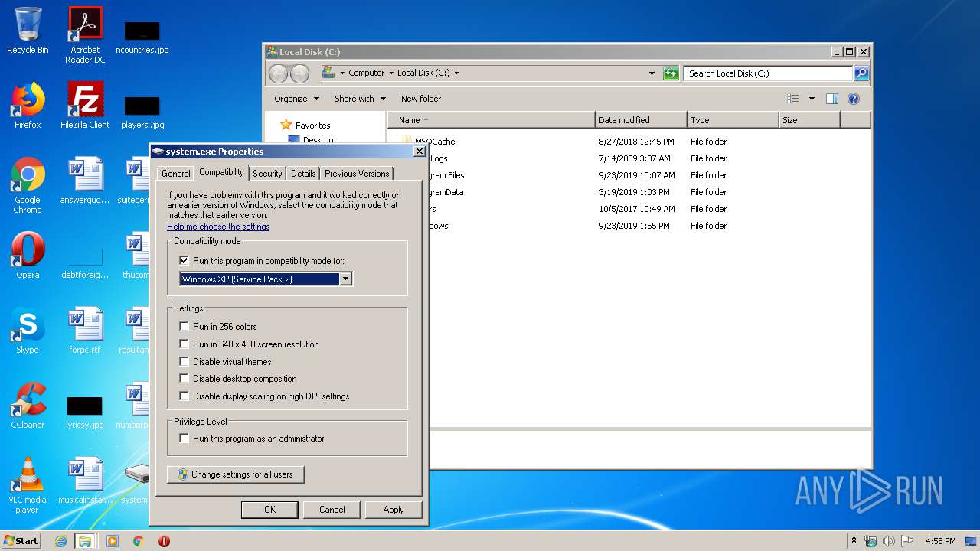The image size is (980, 551).
Task: Open the Opera desktop shortcut
Action: 28,256
